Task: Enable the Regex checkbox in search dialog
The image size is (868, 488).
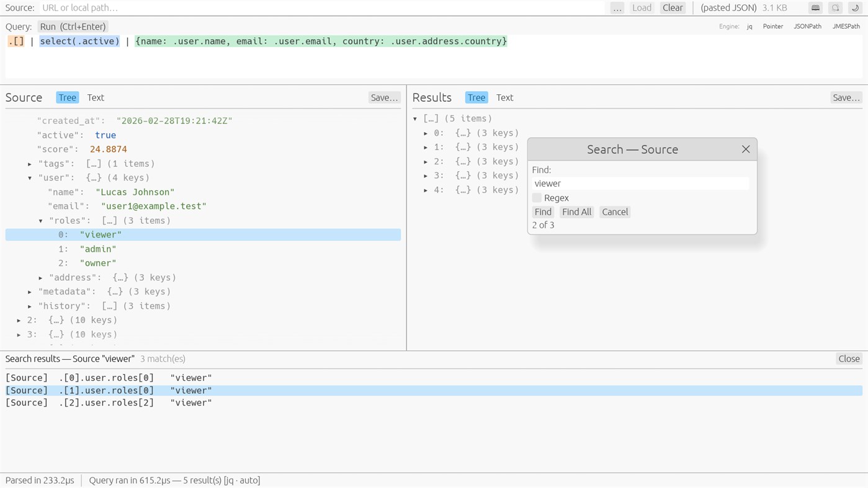Action: (537, 198)
